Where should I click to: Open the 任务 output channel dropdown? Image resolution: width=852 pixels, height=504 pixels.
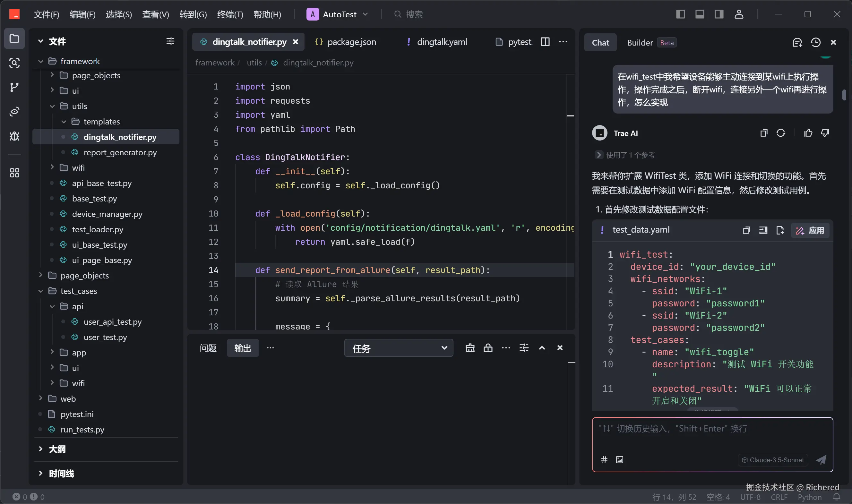pyautogui.click(x=399, y=348)
